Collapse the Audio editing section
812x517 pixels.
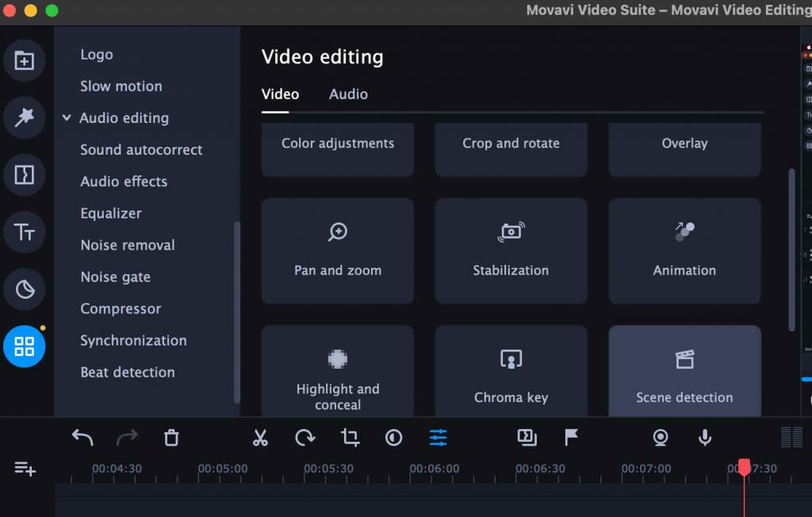pyautogui.click(x=67, y=117)
